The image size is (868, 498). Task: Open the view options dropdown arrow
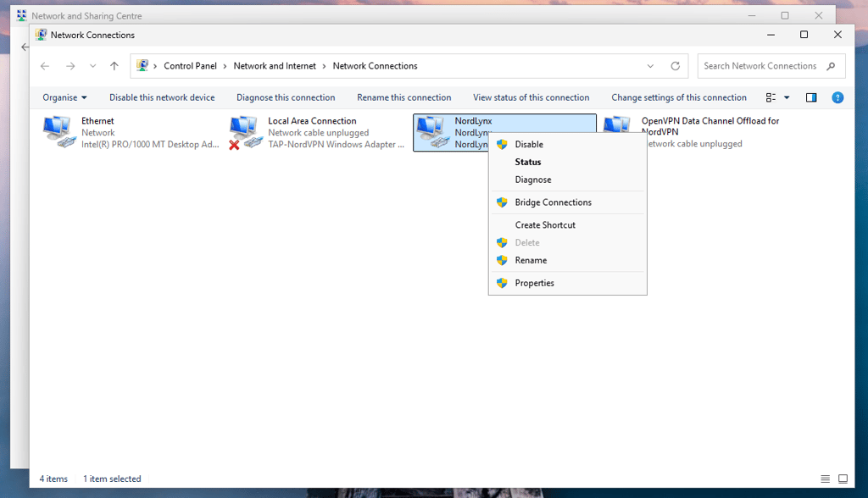tap(787, 97)
